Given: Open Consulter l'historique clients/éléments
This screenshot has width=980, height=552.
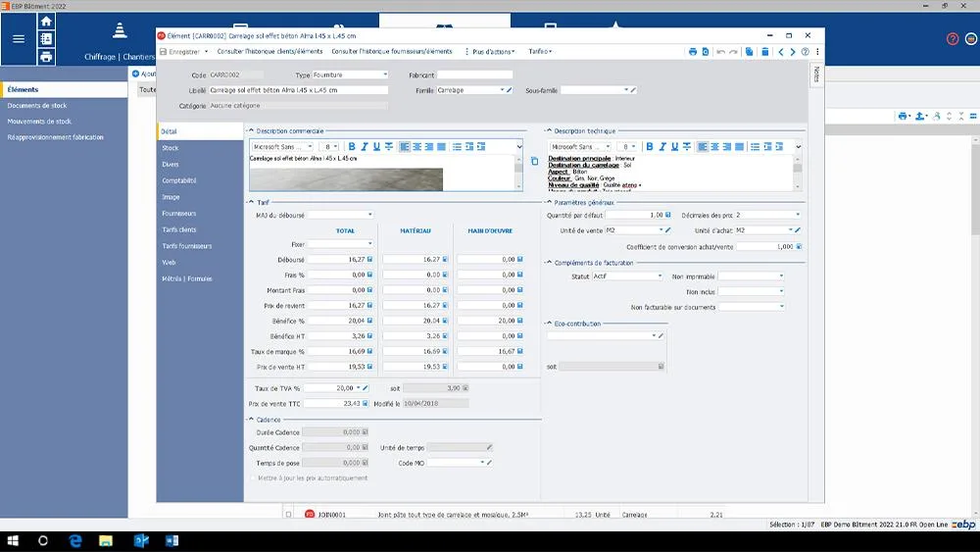Looking at the screenshot, I should click(x=270, y=52).
